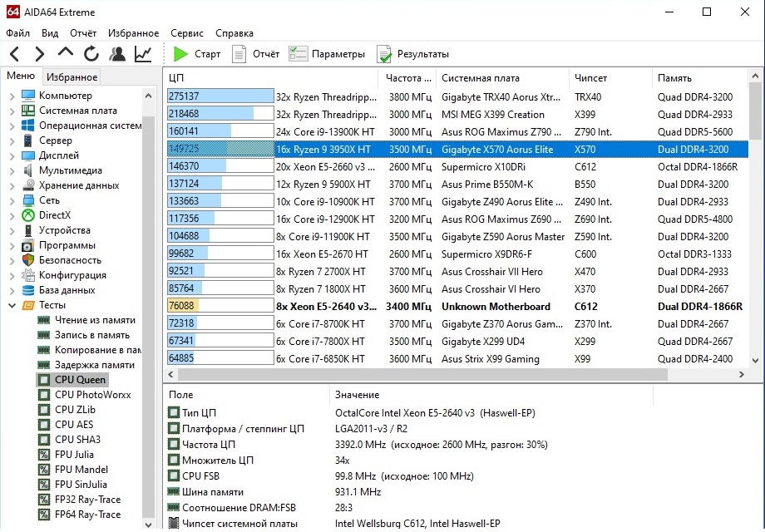Viewport: 765px width, 532px height.
Task: Select the FP64 Ray-Trace test
Action: click(x=88, y=515)
